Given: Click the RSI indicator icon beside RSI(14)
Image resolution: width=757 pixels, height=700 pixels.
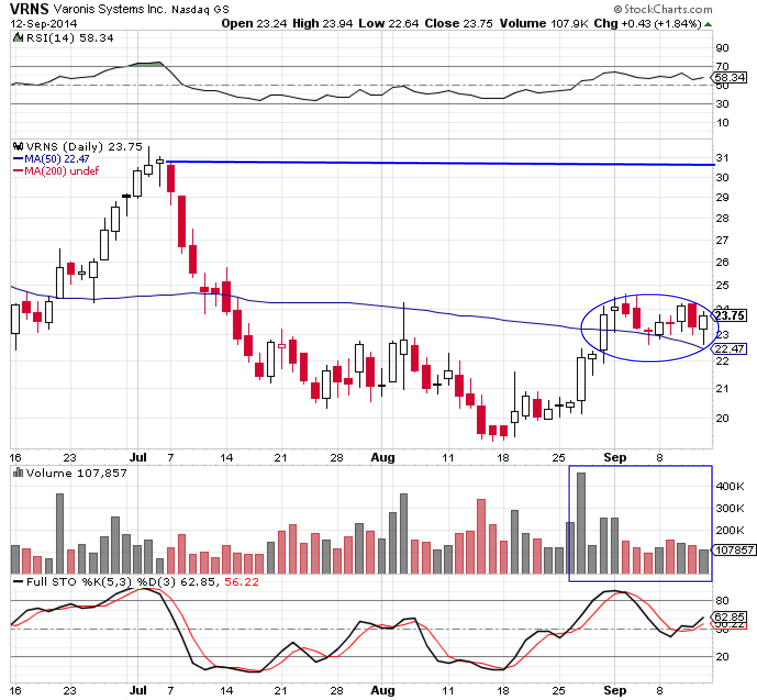Looking at the screenshot, I should [18, 38].
